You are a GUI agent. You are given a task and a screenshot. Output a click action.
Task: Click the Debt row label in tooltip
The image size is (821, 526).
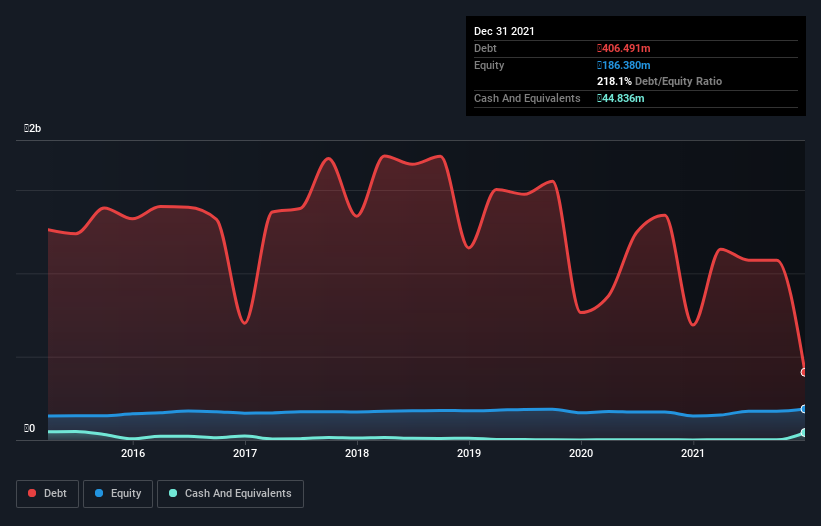pos(485,48)
